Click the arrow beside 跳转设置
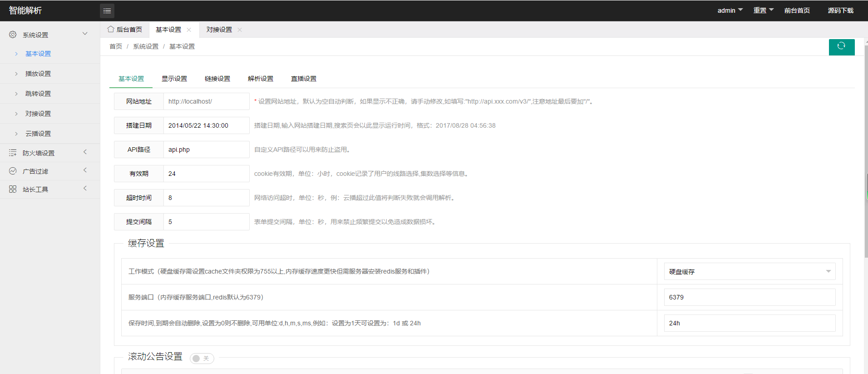The width and height of the screenshot is (868, 374). click(16, 94)
